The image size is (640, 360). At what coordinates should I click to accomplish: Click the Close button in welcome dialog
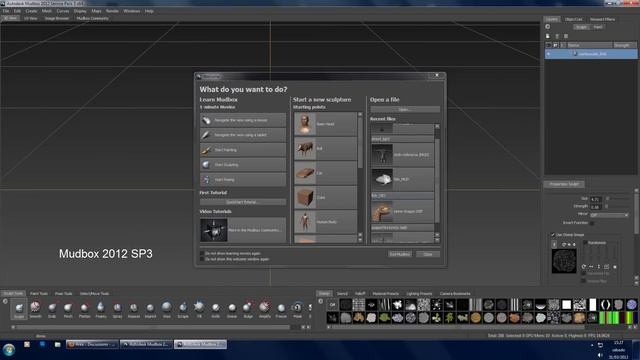(428, 254)
